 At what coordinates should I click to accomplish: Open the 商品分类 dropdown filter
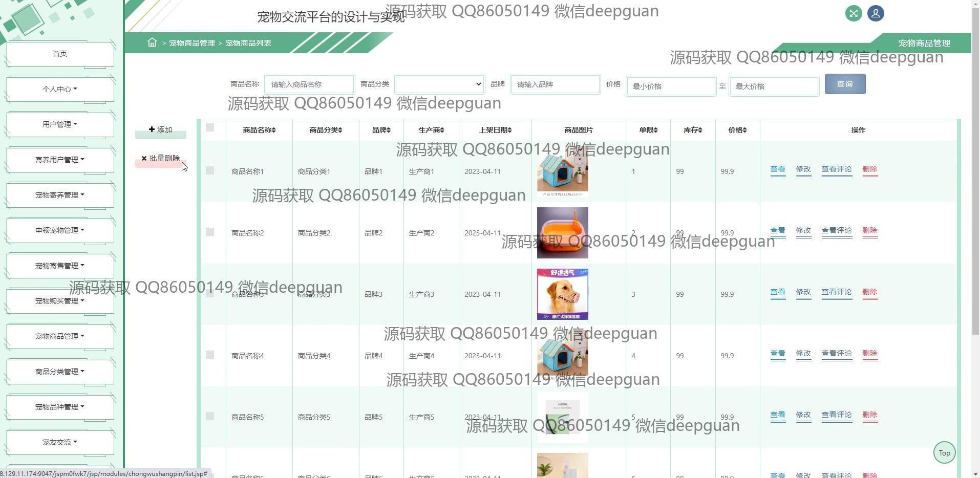[x=439, y=84]
